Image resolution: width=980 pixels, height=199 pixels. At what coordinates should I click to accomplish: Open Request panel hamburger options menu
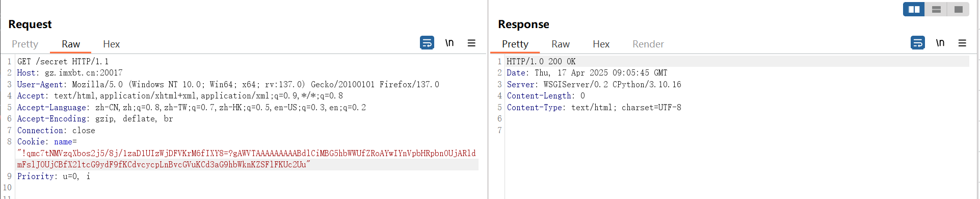(471, 43)
